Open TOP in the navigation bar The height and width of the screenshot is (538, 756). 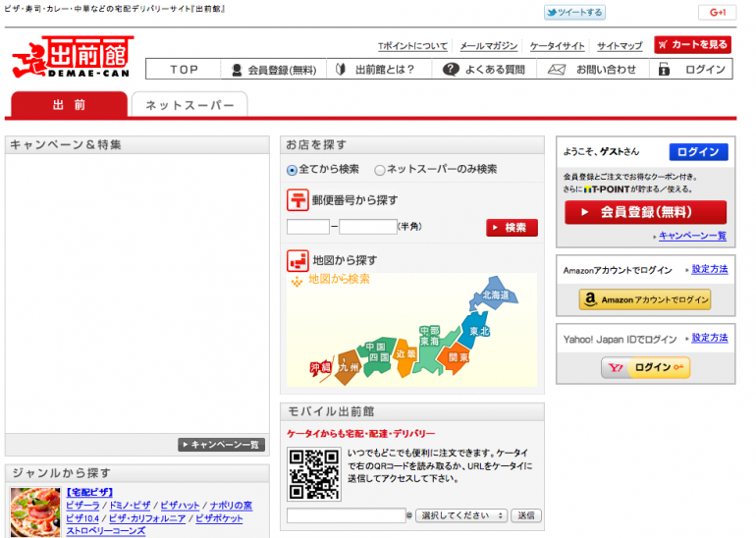(184, 70)
